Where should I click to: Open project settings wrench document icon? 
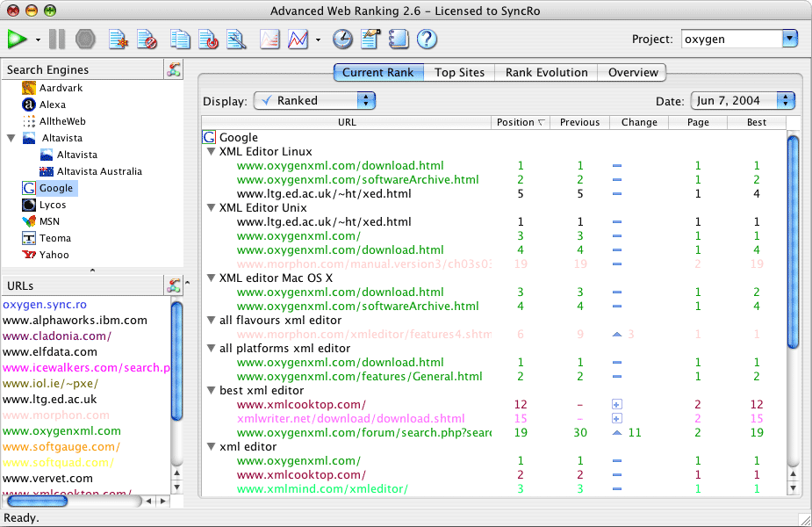coord(237,40)
